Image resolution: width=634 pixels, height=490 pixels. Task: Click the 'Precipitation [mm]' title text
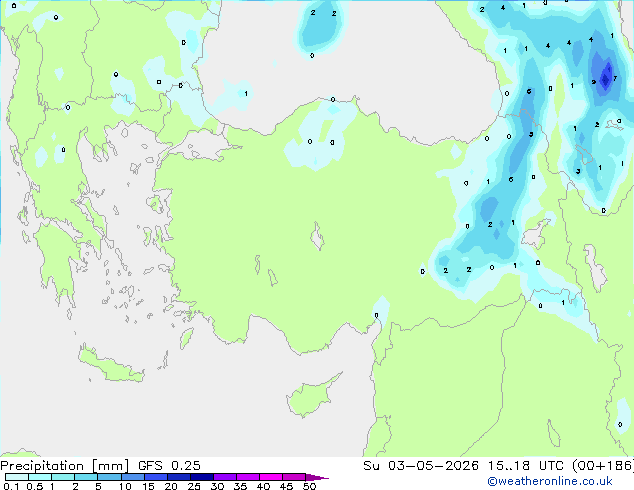tap(64, 466)
